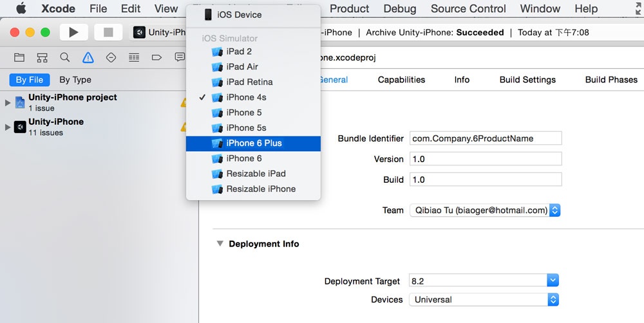Switch issues view to By Type
This screenshot has height=323, width=644.
click(x=75, y=80)
